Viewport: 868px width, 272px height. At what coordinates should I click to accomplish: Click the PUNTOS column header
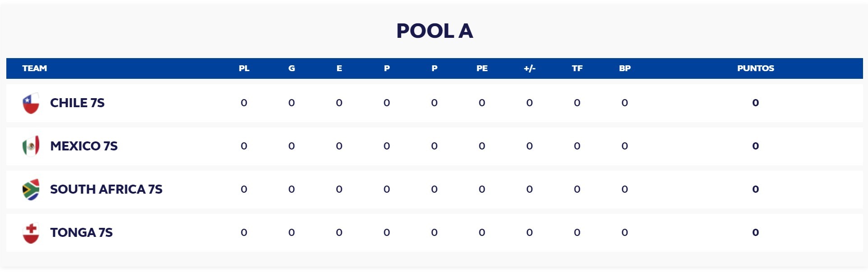pyautogui.click(x=756, y=68)
